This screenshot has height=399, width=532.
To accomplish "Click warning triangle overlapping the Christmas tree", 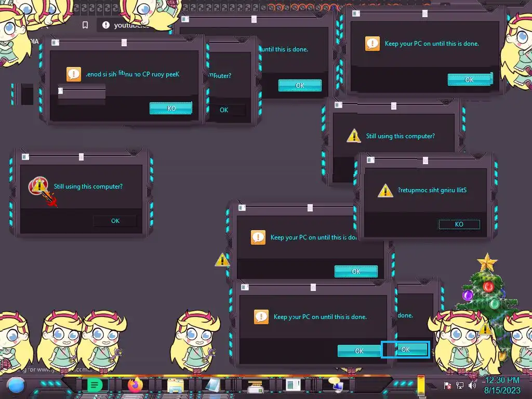I will pyautogui.click(x=485, y=328).
